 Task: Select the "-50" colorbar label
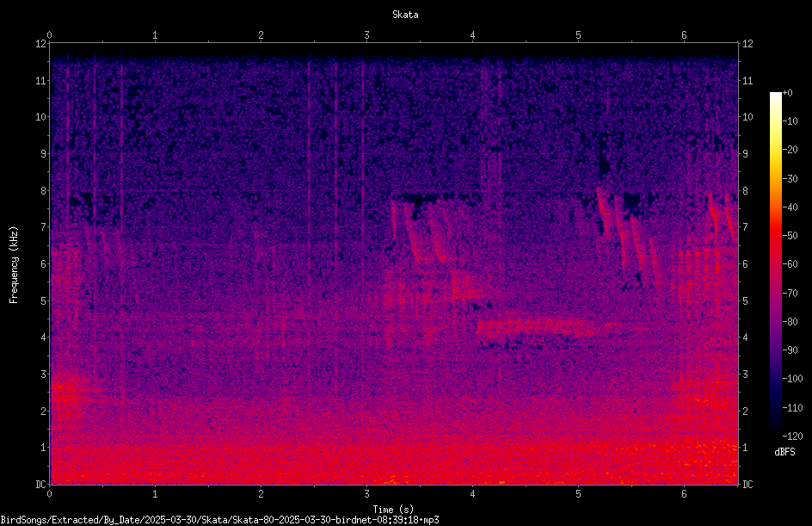click(790, 236)
